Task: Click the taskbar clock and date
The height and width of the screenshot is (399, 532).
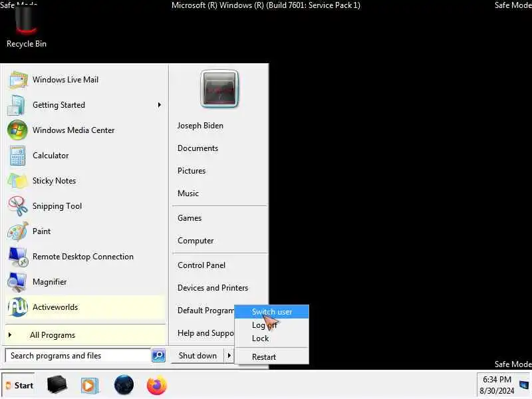Action: [x=497, y=385]
